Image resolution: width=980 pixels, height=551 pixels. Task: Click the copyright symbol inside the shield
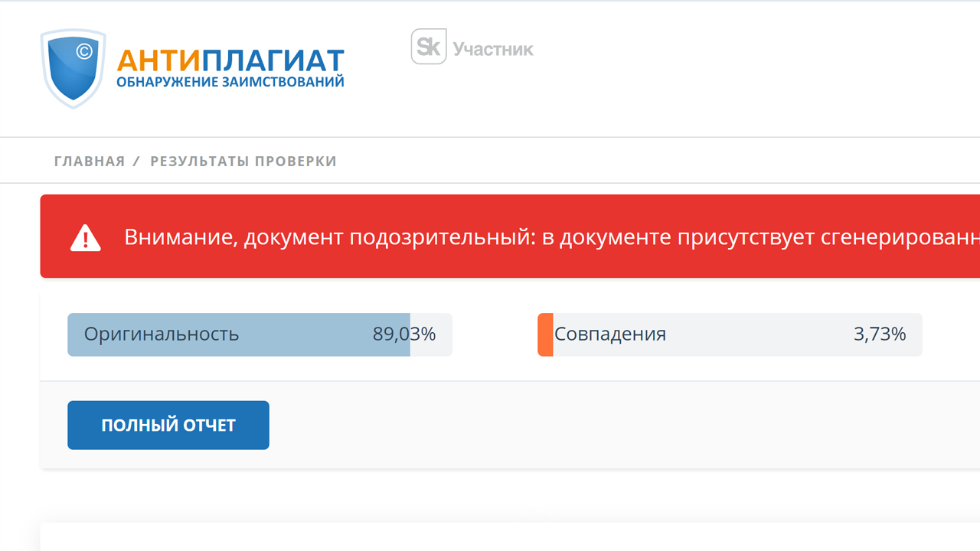84,52
